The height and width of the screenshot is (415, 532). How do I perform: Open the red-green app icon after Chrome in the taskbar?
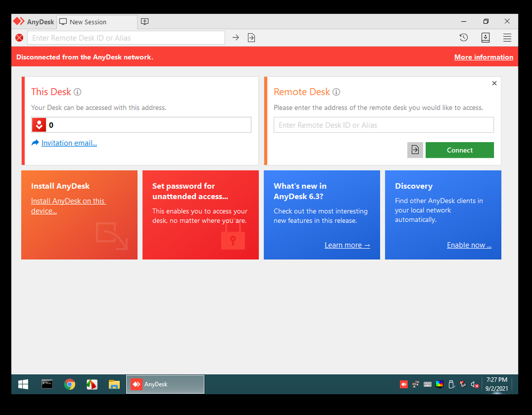(x=92, y=384)
